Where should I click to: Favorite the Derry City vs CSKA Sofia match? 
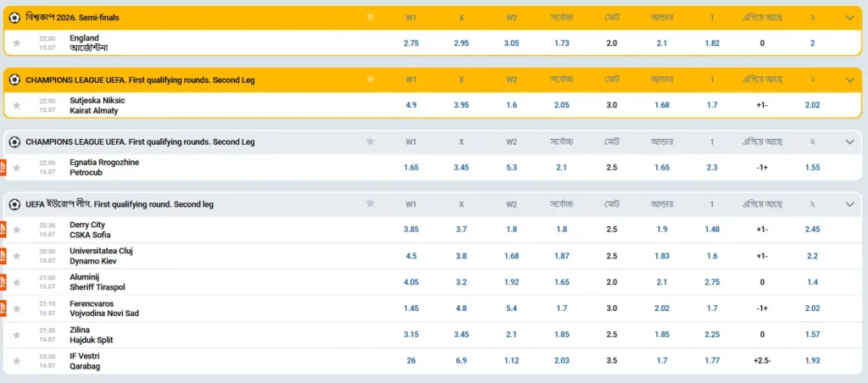17,230
